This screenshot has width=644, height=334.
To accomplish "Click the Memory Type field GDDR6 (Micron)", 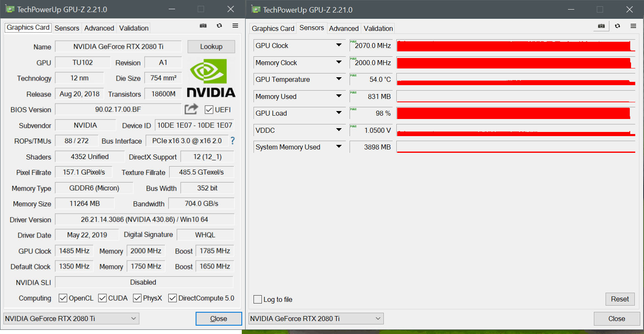I will pos(94,188).
